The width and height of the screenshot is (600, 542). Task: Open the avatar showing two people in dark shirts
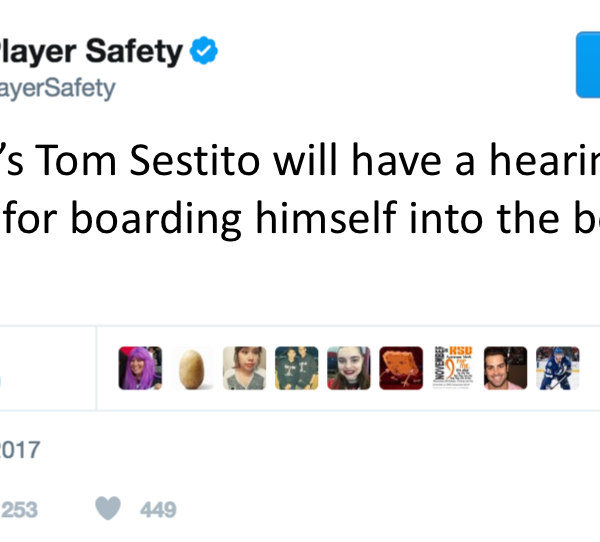tap(296, 368)
